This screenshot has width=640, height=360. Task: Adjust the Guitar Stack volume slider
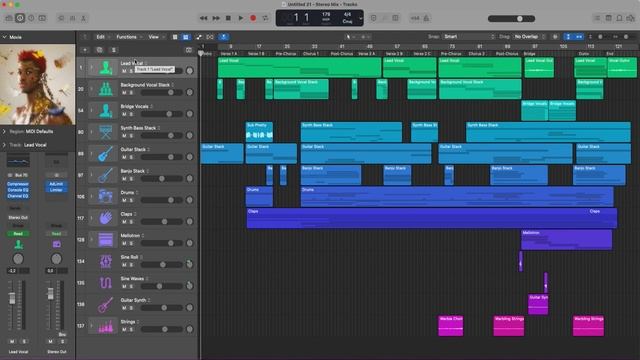click(162, 157)
